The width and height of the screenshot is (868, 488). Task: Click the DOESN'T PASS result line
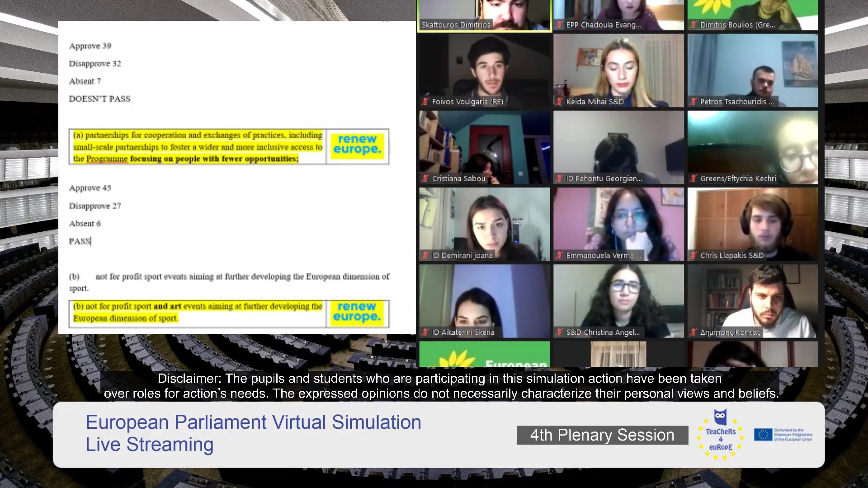coord(99,99)
